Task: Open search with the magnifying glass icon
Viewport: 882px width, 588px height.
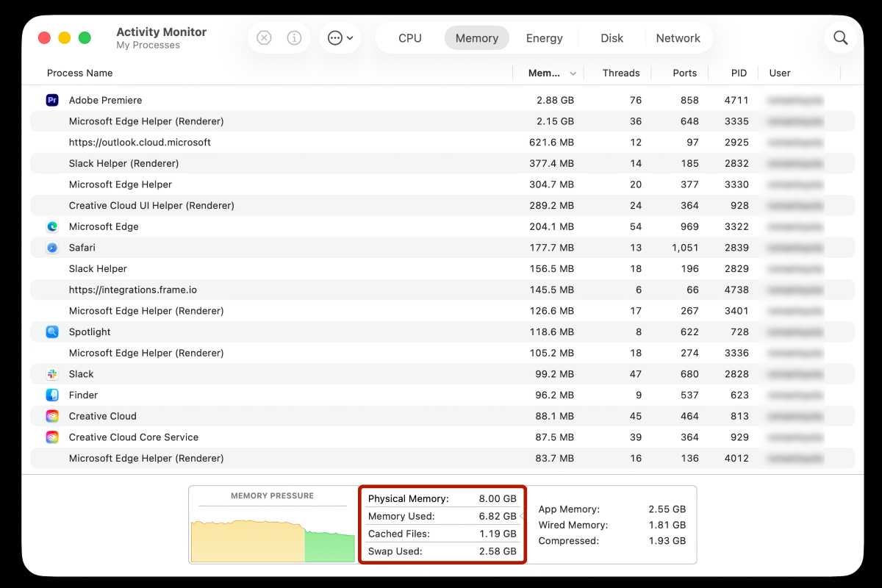Action: click(840, 37)
